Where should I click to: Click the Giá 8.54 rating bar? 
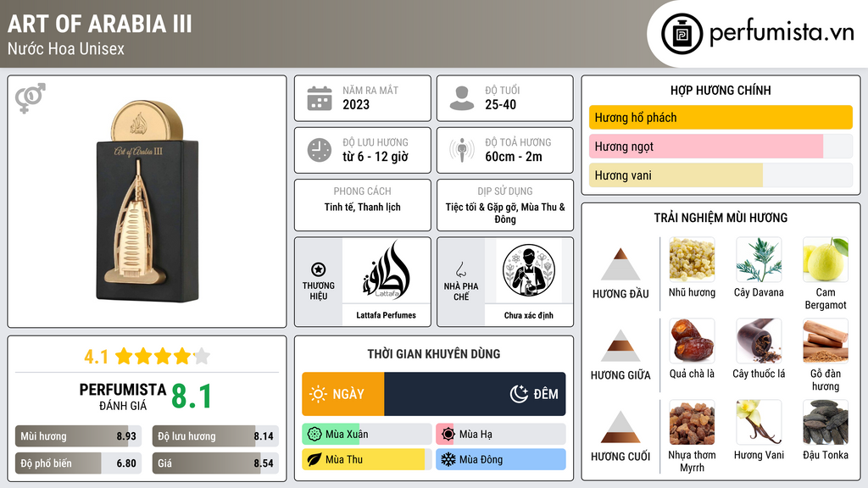click(215, 463)
